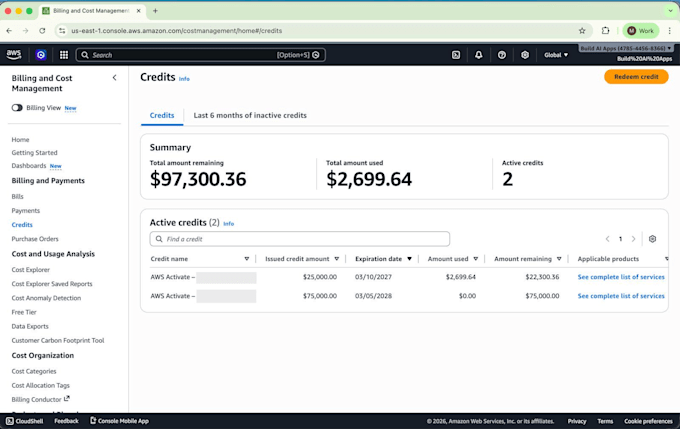Reload the page with the browser refresh icon
Image resolution: width=680 pixels, height=429 pixels.
pyautogui.click(x=42, y=31)
